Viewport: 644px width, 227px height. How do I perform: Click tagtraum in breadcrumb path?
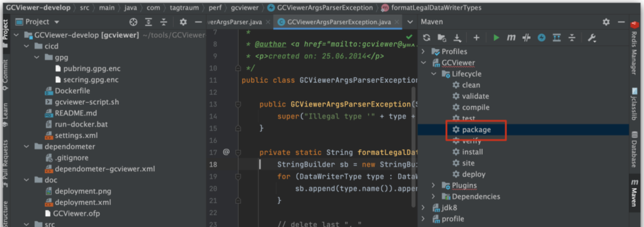tap(184, 8)
